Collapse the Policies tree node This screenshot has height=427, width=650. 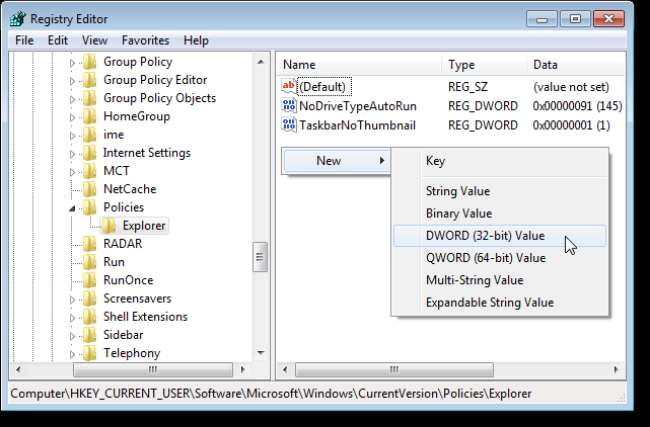(72, 209)
